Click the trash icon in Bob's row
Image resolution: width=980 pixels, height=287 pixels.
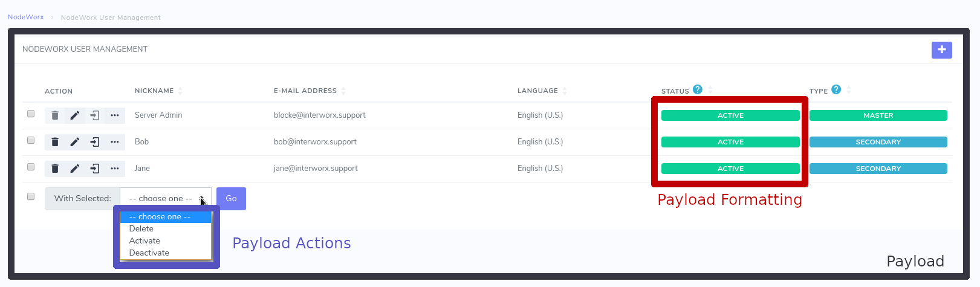tap(55, 142)
